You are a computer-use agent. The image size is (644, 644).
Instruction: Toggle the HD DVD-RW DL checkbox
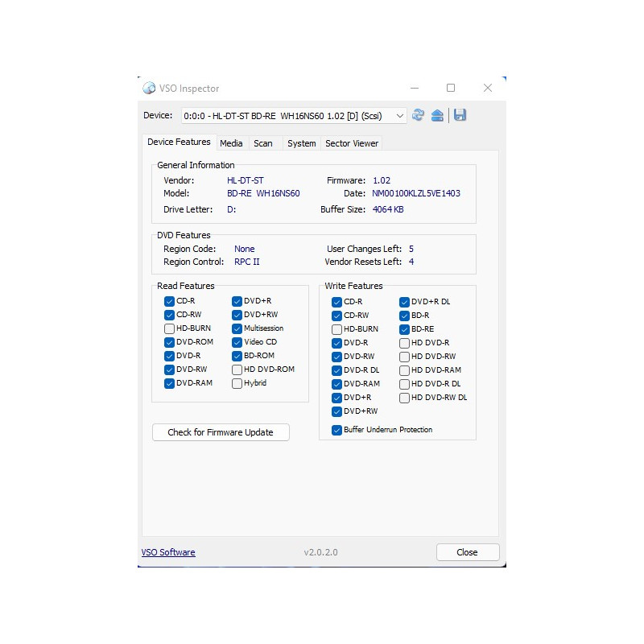[x=404, y=398]
